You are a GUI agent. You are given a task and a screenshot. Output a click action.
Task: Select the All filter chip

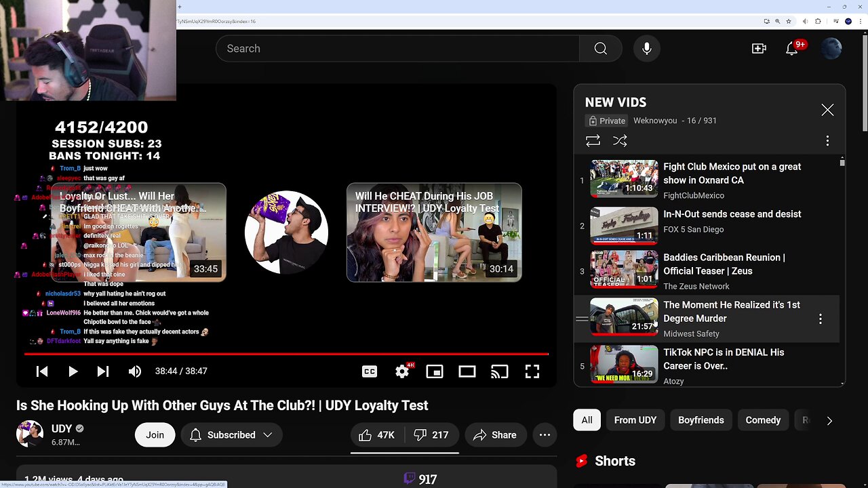(587, 420)
